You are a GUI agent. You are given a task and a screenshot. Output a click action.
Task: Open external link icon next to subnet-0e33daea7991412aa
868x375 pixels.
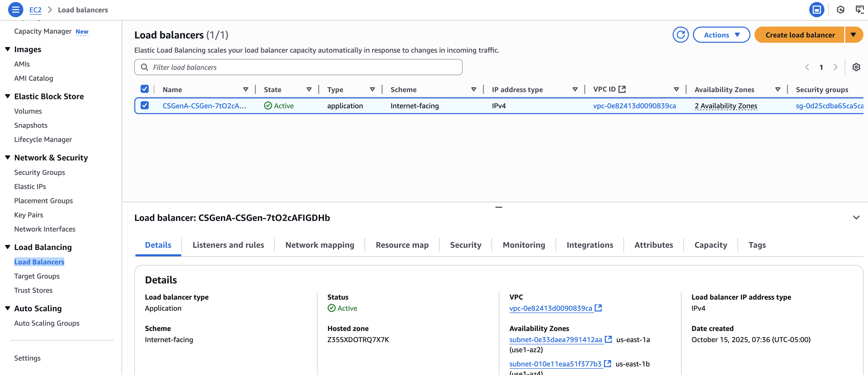click(608, 339)
